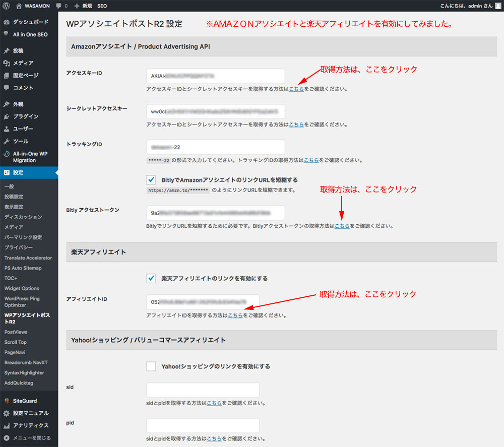Open the 設定 sidebar menu
This screenshot has width=504, height=447.
tap(29, 172)
